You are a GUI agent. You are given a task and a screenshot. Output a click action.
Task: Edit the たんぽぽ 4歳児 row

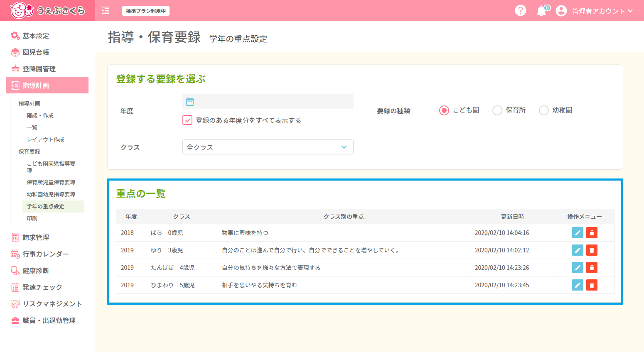click(578, 268)
